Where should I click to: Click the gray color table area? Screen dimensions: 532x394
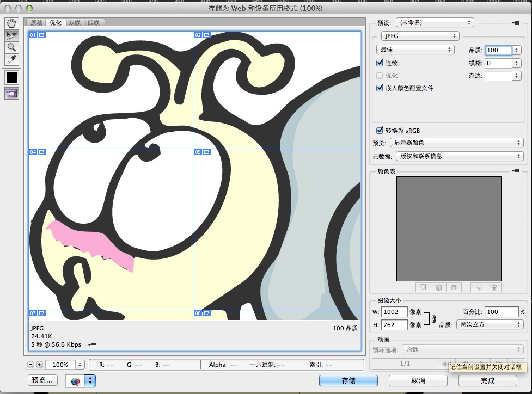click(x=449, y=229)
